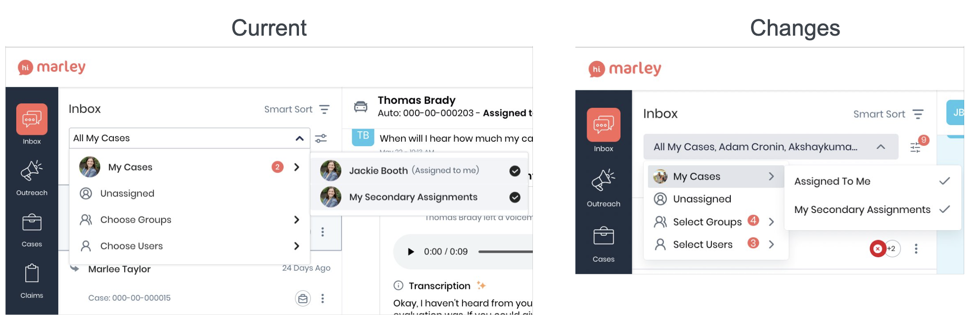
Task: Click the info icon beside Transcription
Action: (398, 285)
